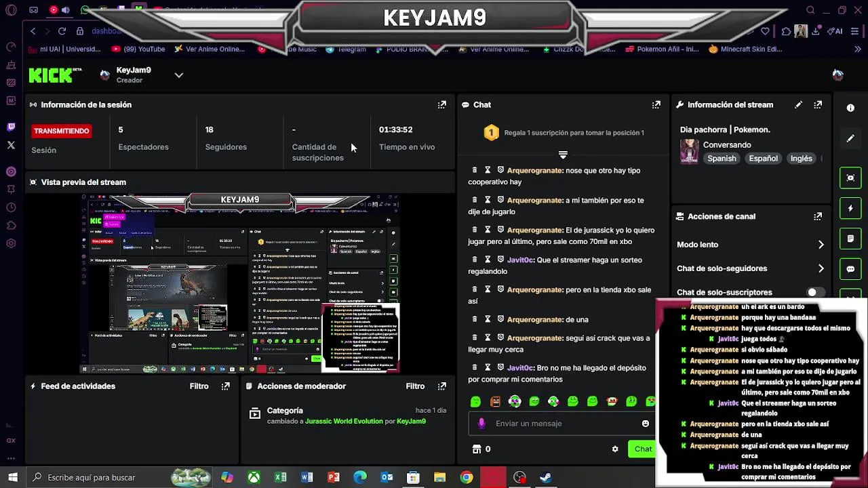This screenshot has width=868, height=488.
Task: Click Arquerogranate username in 'de una' message
Action: tap(535, 320)
